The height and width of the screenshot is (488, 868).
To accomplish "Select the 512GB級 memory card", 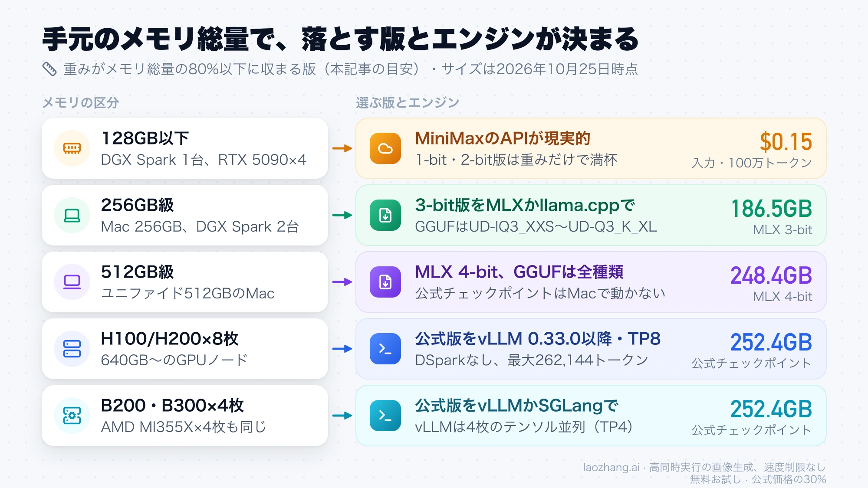I will click(x=185, y=282).
